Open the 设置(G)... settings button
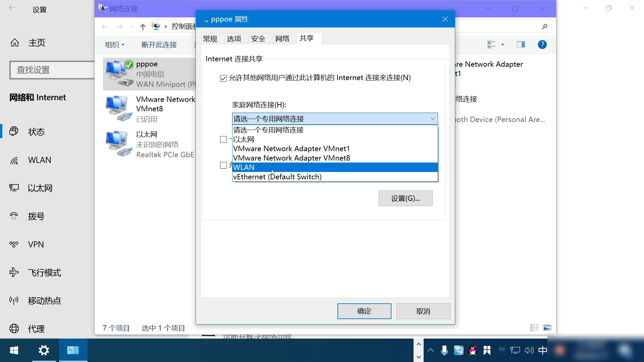 click(x=405, y=198)
